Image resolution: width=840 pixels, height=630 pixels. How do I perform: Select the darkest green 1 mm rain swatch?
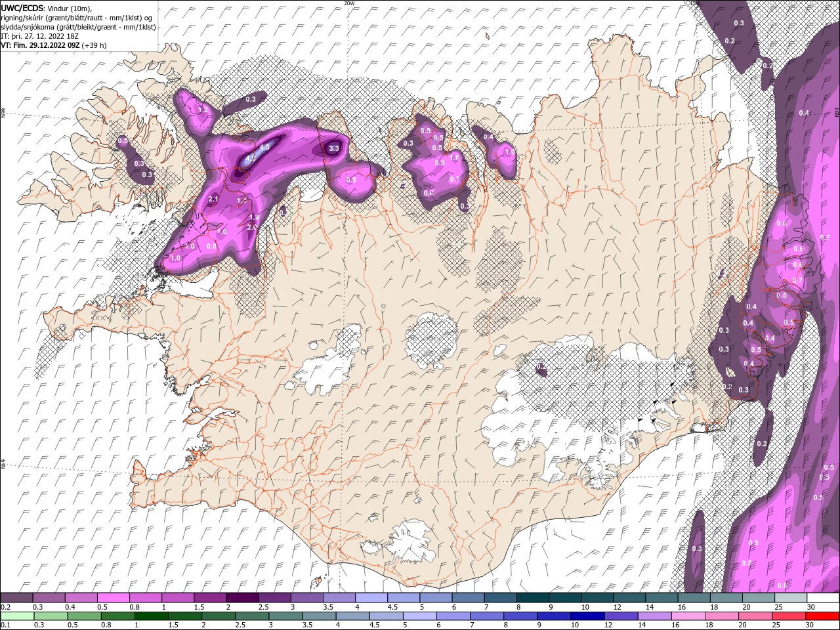tap(152, 616)
